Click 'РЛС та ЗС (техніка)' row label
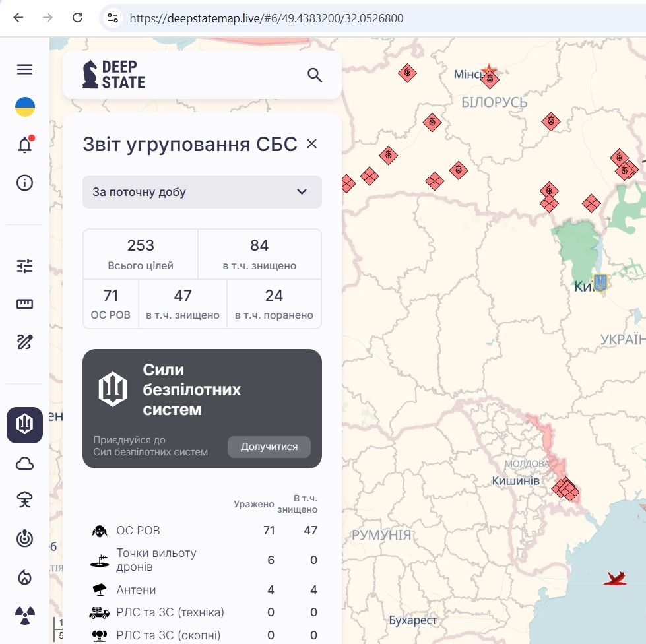The image size is (646, 644). click(x=170, y=612)
